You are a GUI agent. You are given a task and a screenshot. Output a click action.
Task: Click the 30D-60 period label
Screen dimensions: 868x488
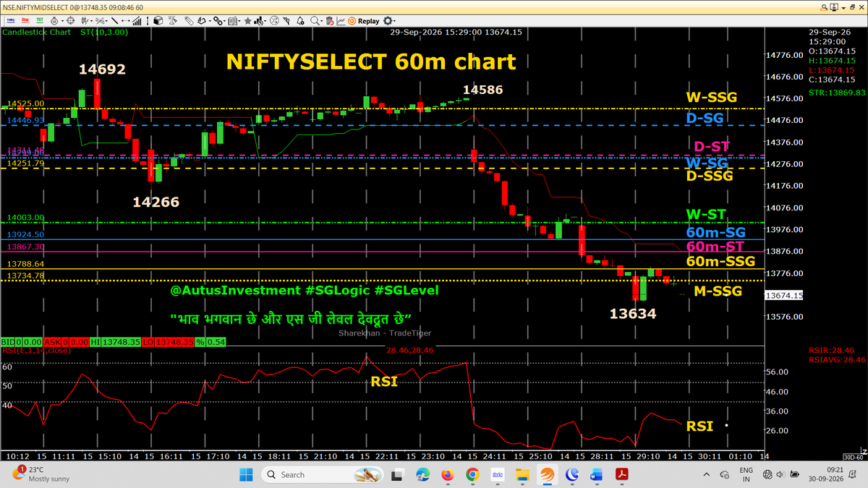tap(854, 457)
